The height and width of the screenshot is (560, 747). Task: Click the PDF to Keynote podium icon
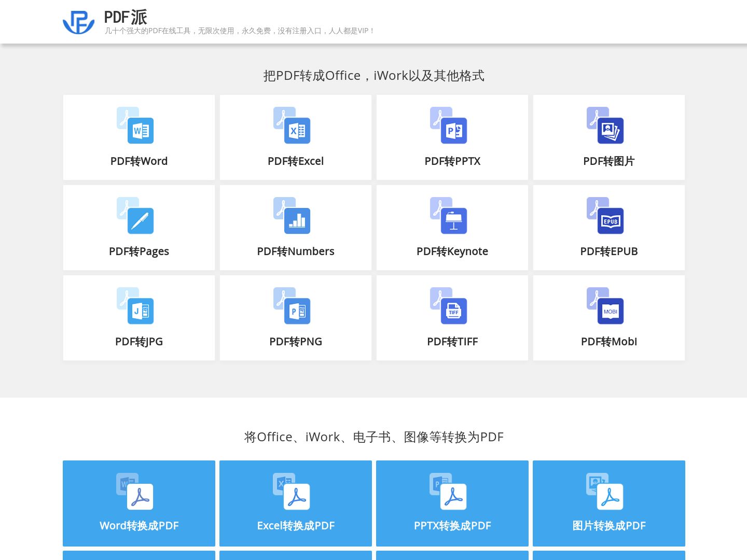coord(449,215)
